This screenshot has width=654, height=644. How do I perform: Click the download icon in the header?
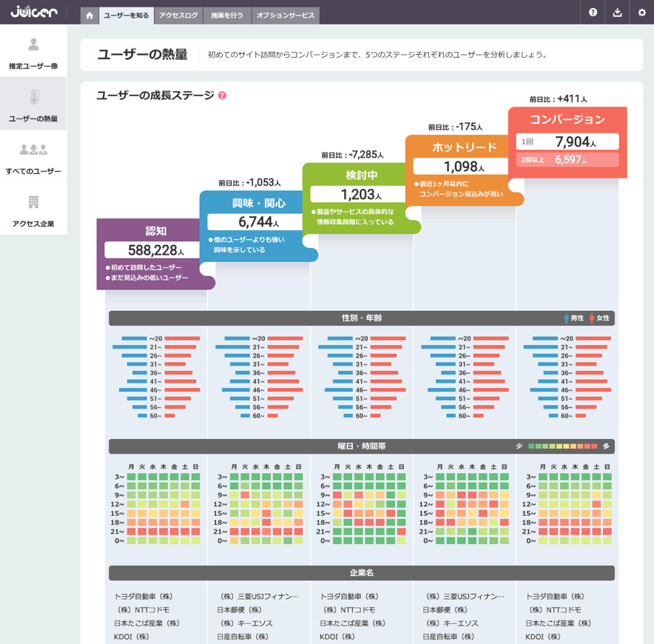(x=617, y=13)
